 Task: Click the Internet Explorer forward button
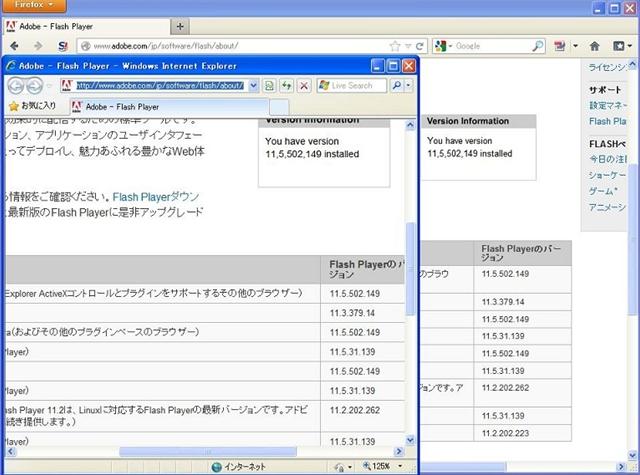coord(34,86)
